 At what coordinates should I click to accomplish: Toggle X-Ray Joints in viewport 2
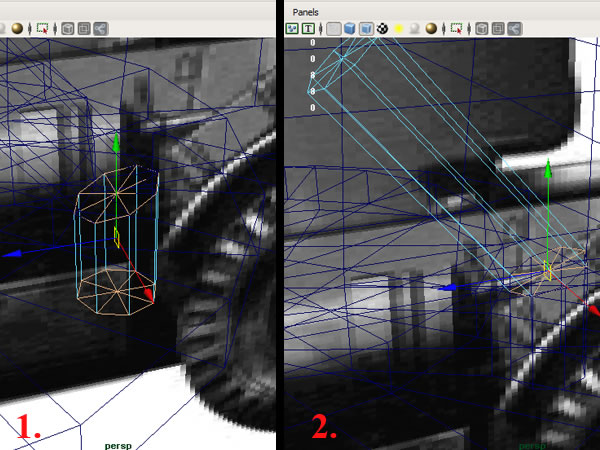514,28
